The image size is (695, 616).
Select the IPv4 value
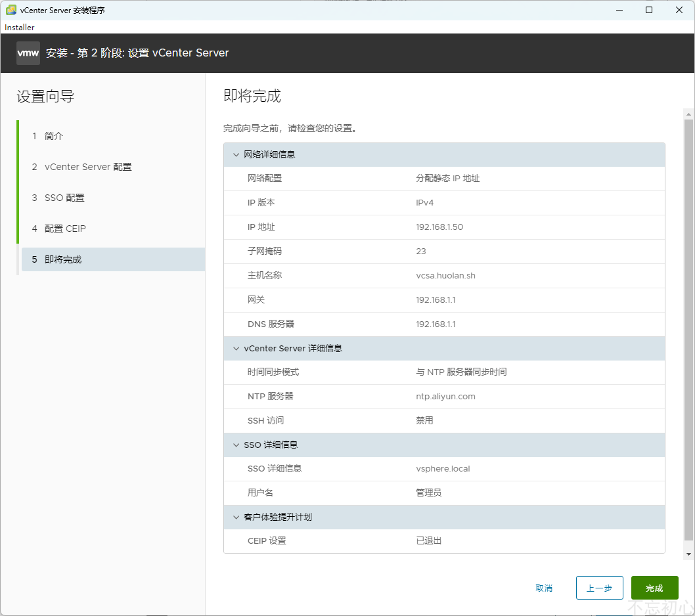tap(424, 203)
